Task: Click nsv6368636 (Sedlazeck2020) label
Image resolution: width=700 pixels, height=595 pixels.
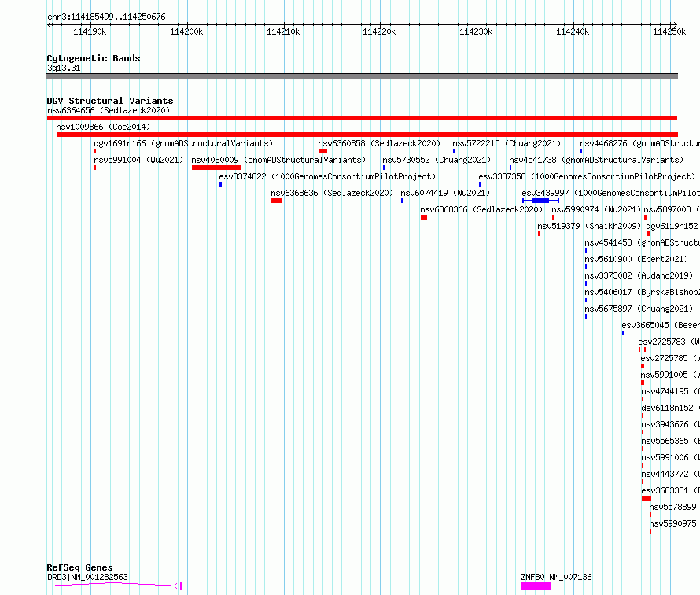Action: coord(332,193)
